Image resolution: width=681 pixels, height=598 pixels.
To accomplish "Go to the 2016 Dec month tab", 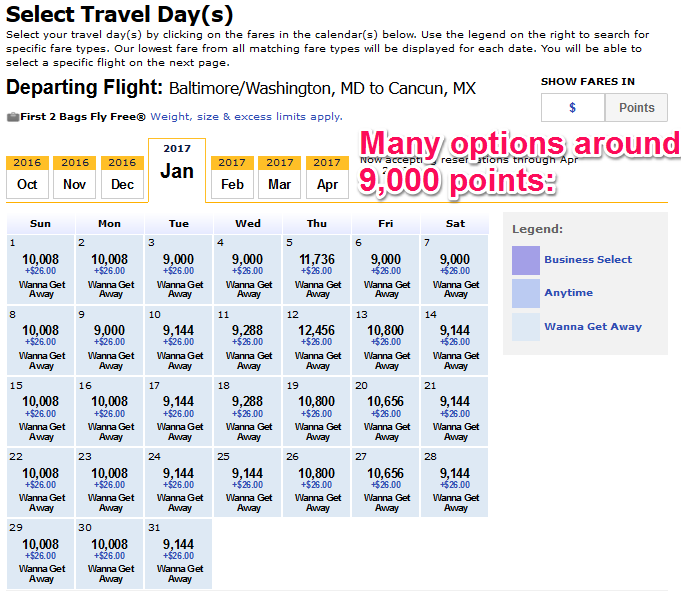I will 122,177.
